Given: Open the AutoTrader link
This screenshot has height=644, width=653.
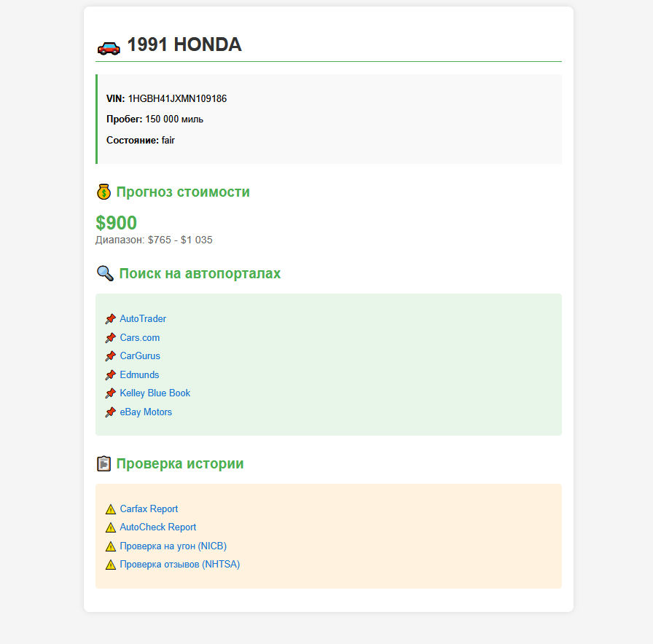Looking at the screenshot, I should 143,319.
